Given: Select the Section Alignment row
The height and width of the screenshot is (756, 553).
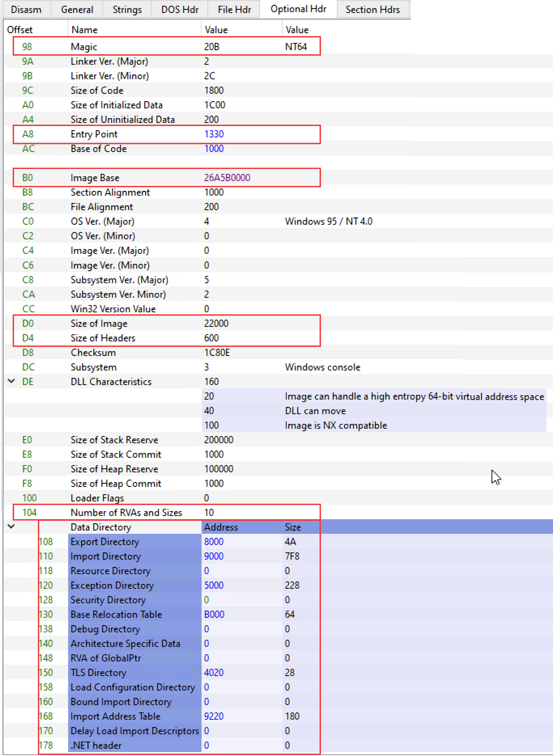Looking at the screenshot, I should click(278, 192).
